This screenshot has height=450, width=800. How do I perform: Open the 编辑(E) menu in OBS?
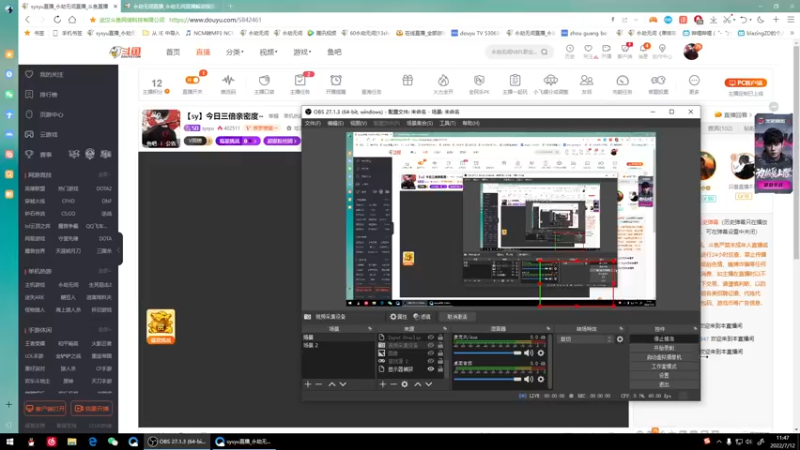click(x=335, y=123)
